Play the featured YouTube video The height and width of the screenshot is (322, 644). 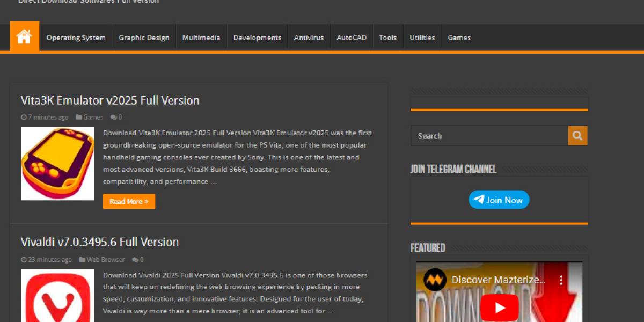[499, 308]
